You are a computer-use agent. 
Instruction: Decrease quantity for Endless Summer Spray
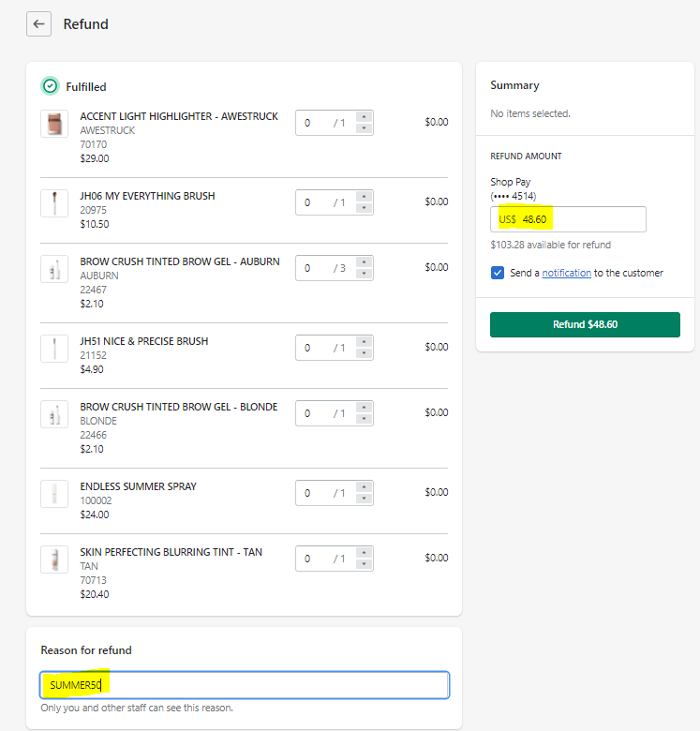click(364, 499)
